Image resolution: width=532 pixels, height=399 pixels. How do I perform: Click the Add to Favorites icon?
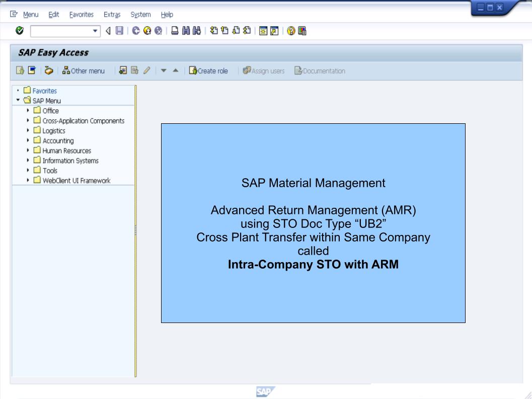pyautogui.click(x=123, y=70)
